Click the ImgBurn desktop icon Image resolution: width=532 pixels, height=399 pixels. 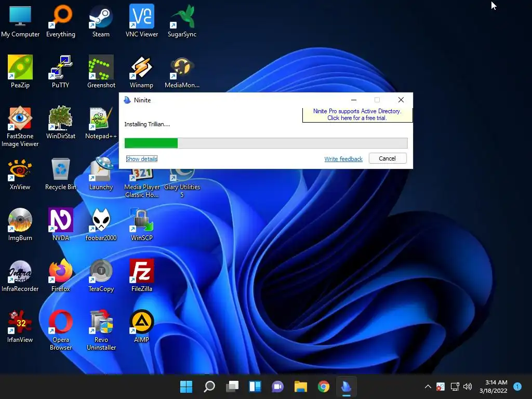coord(20,224)
